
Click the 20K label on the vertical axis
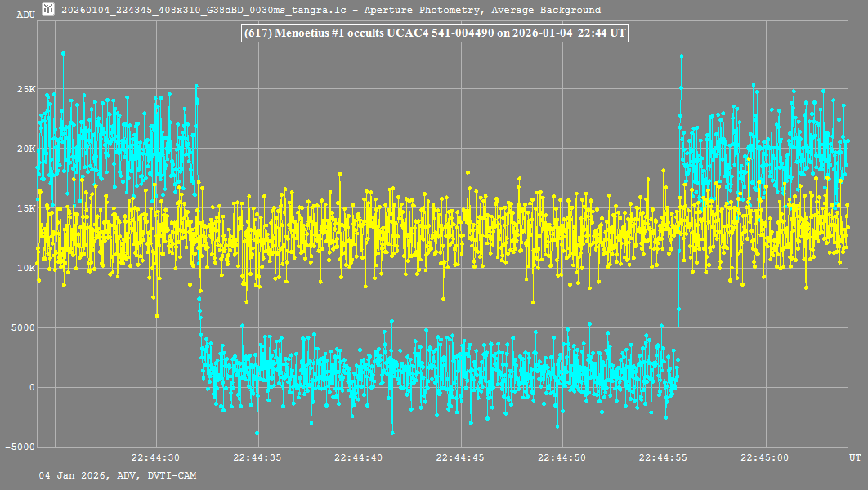point(27,149)
